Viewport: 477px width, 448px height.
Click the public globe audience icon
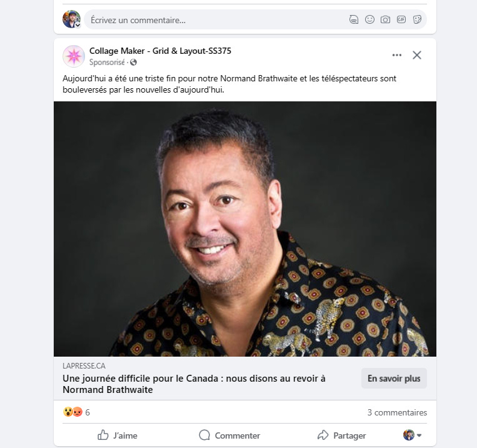click(x=133, y=62)
